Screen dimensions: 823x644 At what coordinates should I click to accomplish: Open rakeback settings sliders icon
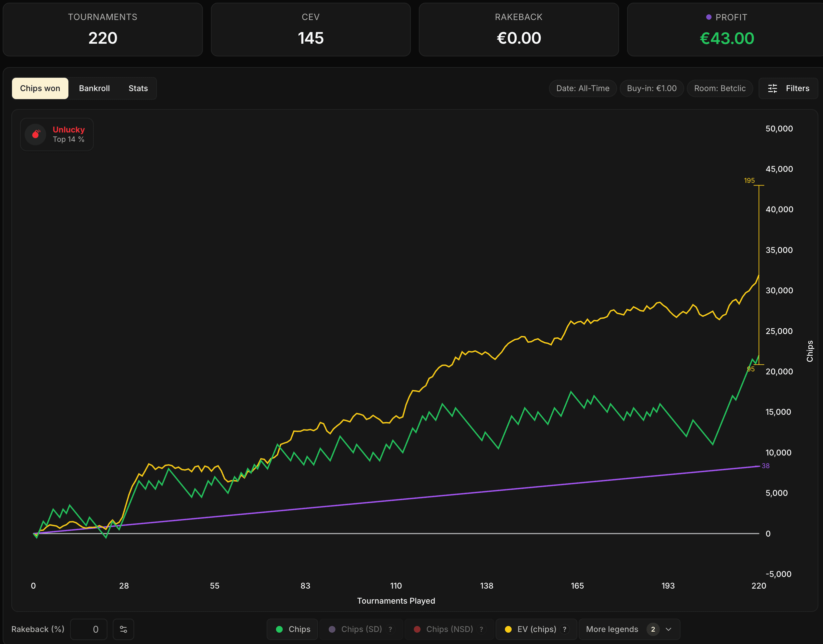click(123, 629)
